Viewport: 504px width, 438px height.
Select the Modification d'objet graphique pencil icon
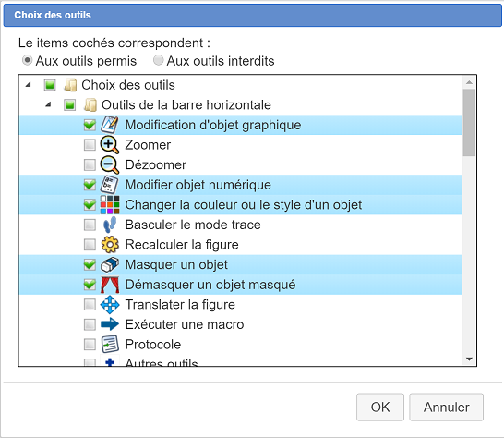pos(110,125)
